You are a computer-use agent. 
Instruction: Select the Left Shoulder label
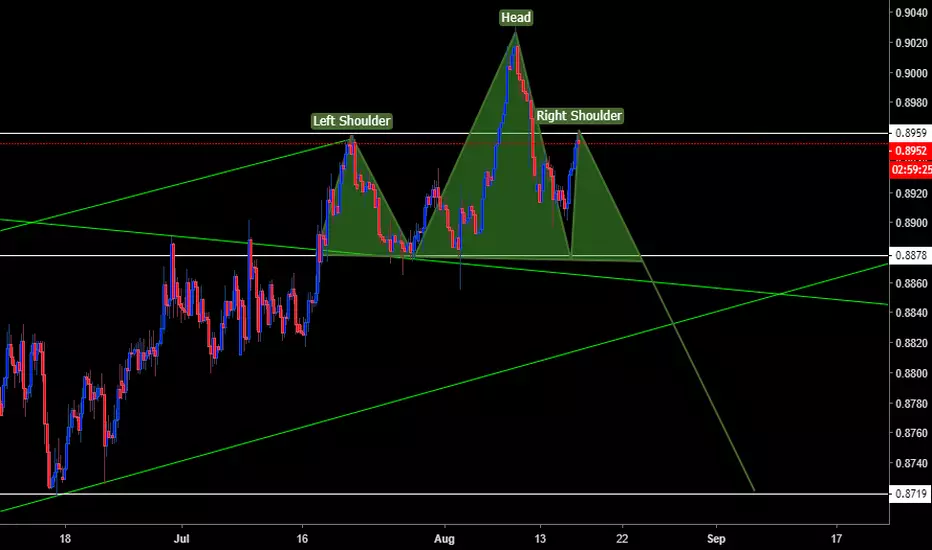(x=351, y=121)
